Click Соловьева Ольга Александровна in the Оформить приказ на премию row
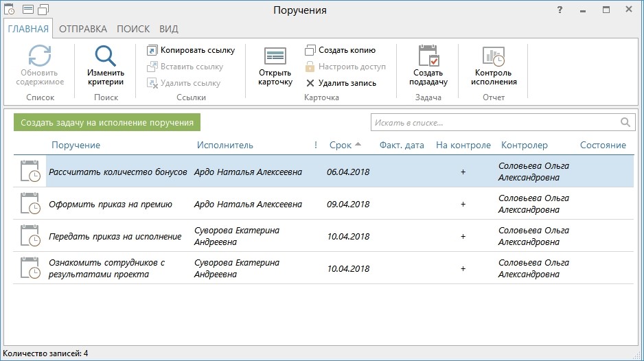644x361 pixels. coord(533,204)
